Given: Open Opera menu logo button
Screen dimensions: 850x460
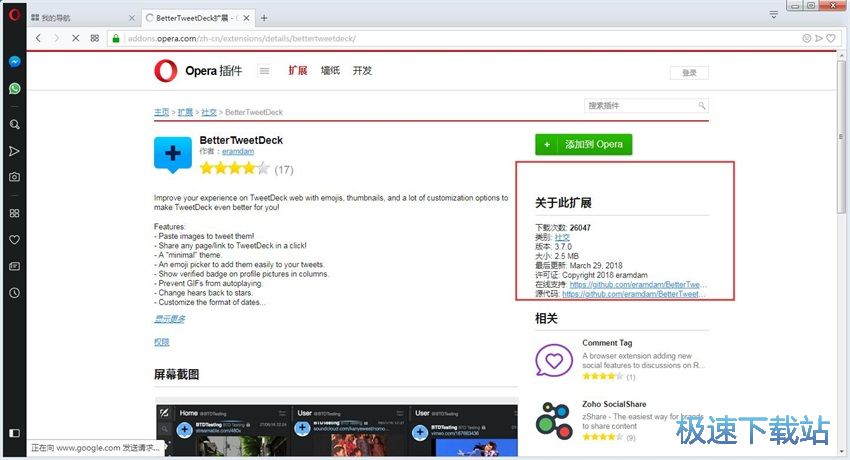Looking at the screenshot, I should pyautogui.click(x=15, y=15).
